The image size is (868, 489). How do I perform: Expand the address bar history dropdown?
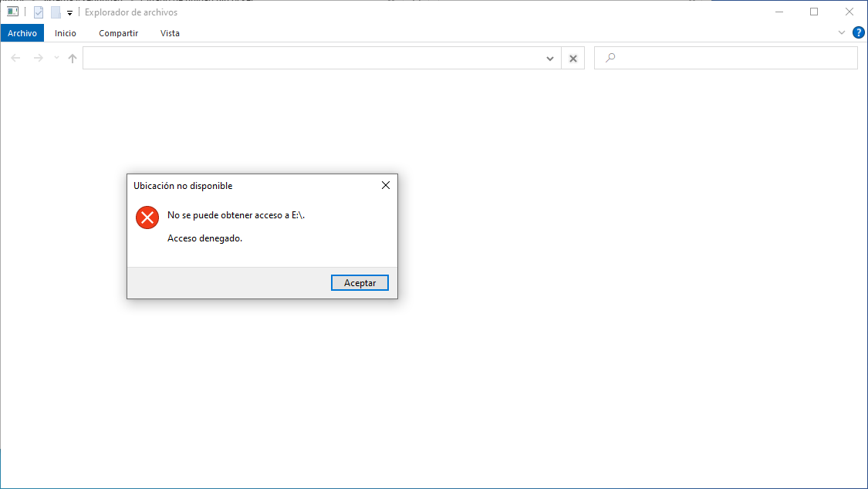549,58
